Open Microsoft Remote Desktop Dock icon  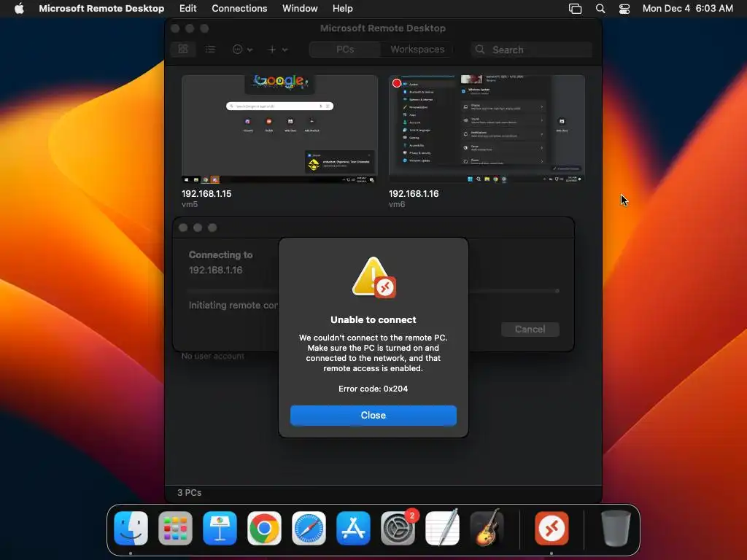[551, 528]
